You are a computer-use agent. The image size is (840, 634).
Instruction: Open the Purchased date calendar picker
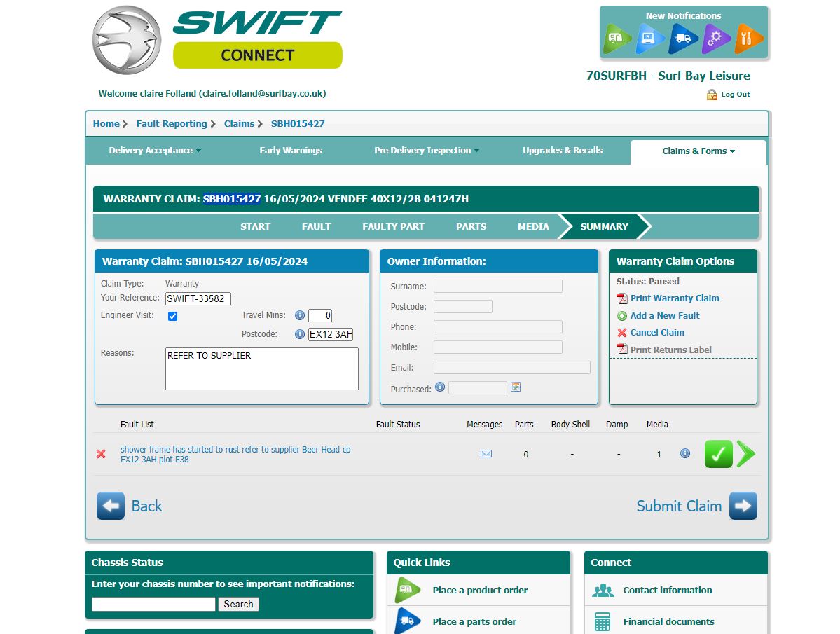pos(516,387)
